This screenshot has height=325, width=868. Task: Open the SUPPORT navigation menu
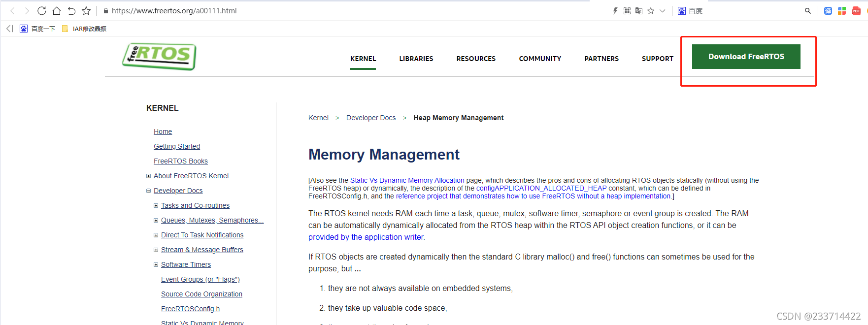[x=658, y=59]
